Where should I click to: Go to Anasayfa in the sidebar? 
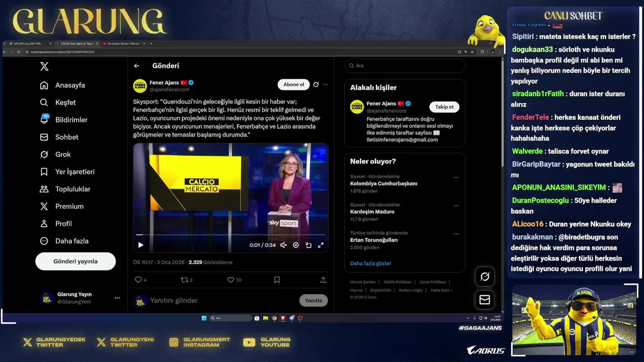(63, 85)
